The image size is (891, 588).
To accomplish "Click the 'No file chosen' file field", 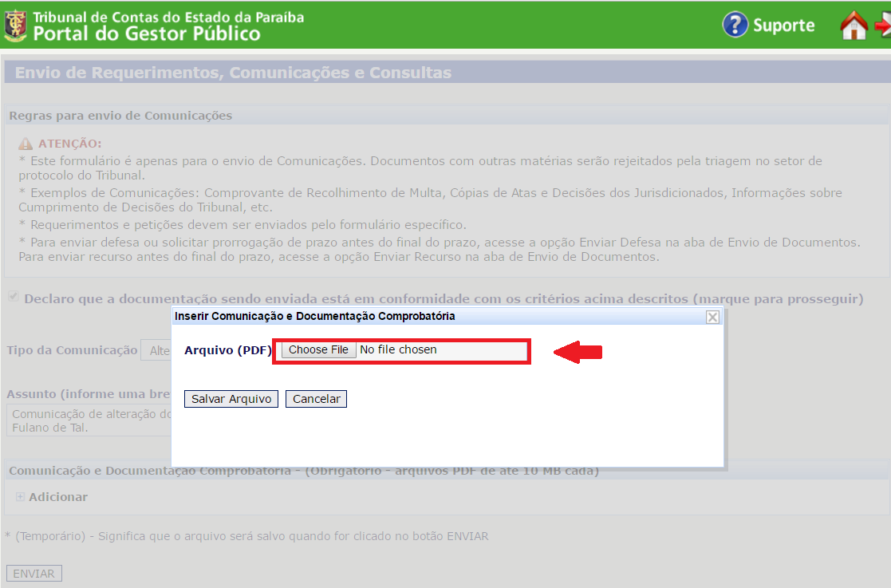I will click(440, 350).
